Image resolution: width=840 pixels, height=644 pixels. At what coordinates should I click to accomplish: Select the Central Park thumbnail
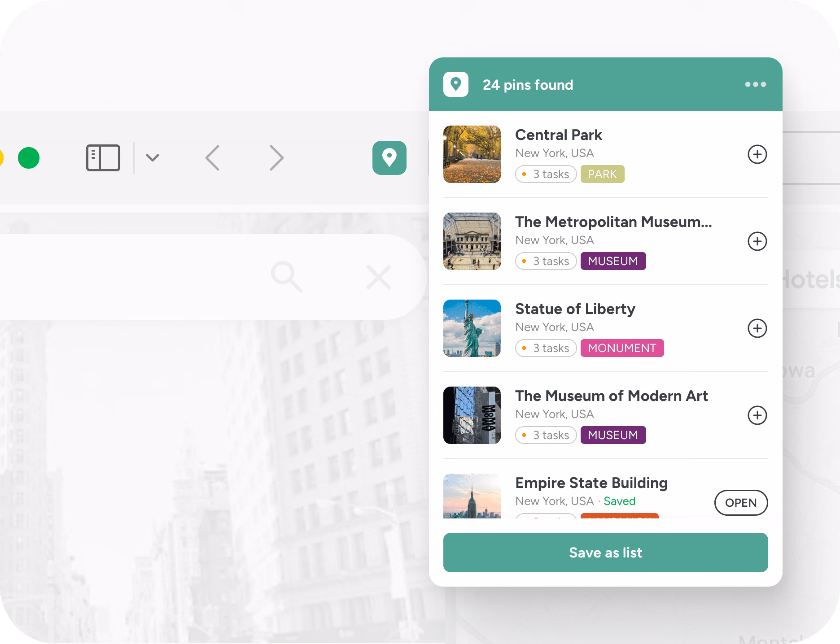click(472, 154)
